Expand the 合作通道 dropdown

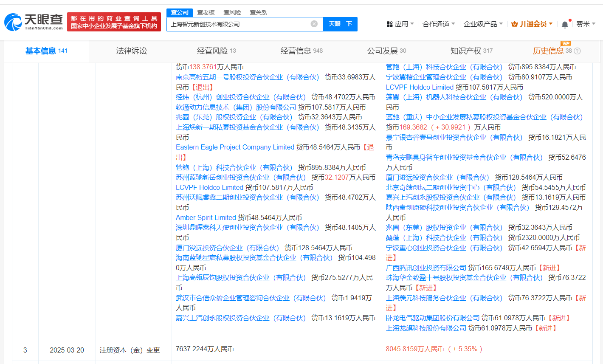click(439, 24)
